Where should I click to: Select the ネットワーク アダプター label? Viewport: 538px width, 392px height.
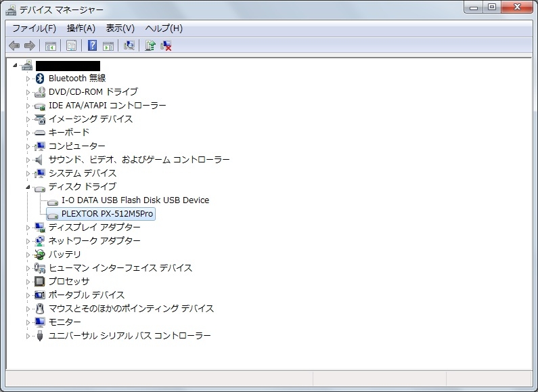(94, 240)
